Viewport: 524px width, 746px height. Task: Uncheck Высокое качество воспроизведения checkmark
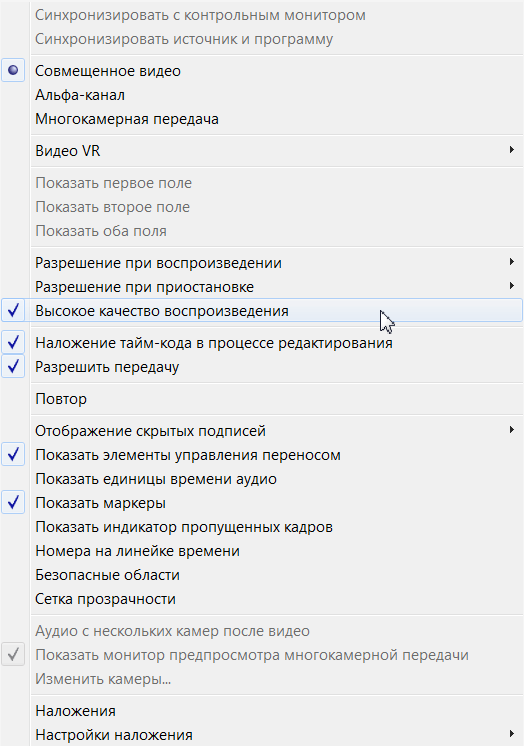click(13, 311)
